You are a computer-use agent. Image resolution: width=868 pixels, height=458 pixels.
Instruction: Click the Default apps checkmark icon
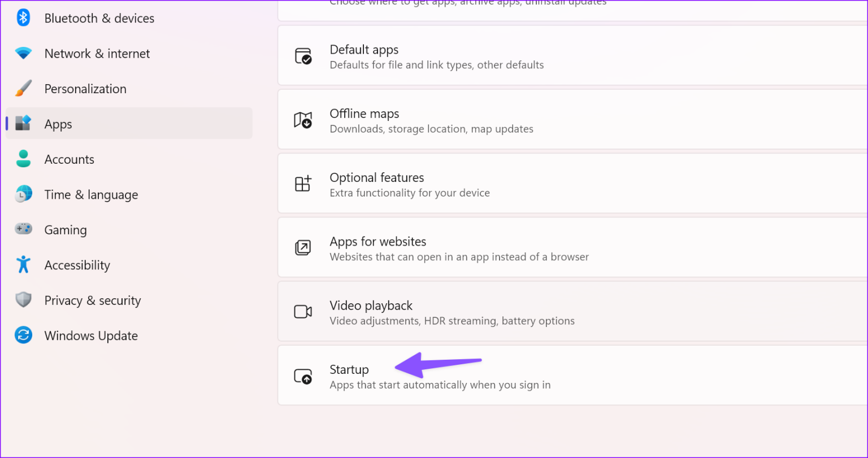click(303, 56)
